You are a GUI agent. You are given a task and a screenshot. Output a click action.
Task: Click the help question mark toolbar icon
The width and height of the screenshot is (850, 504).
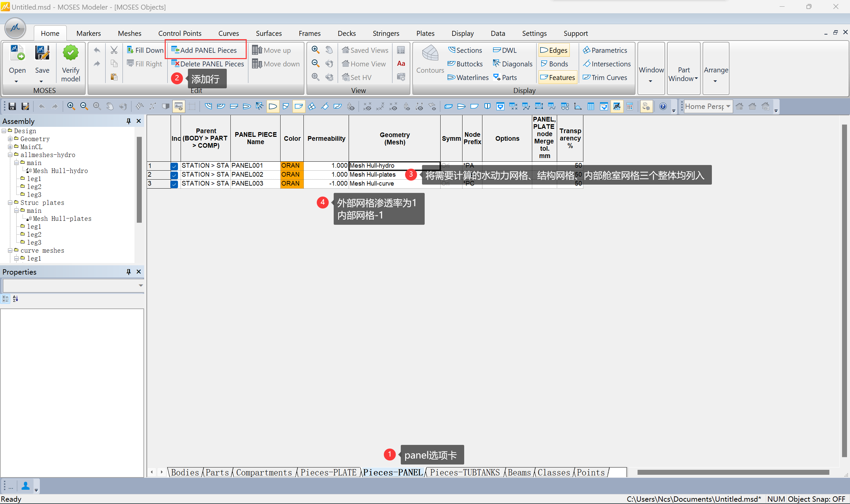(662, 107)
